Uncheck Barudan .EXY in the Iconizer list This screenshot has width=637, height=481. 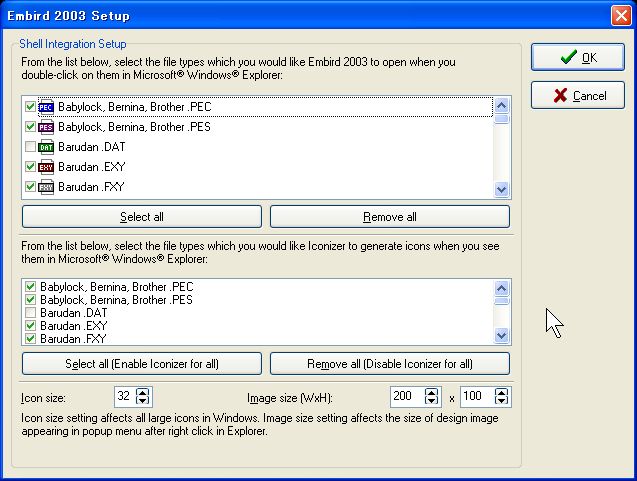[x=30, y=325]
